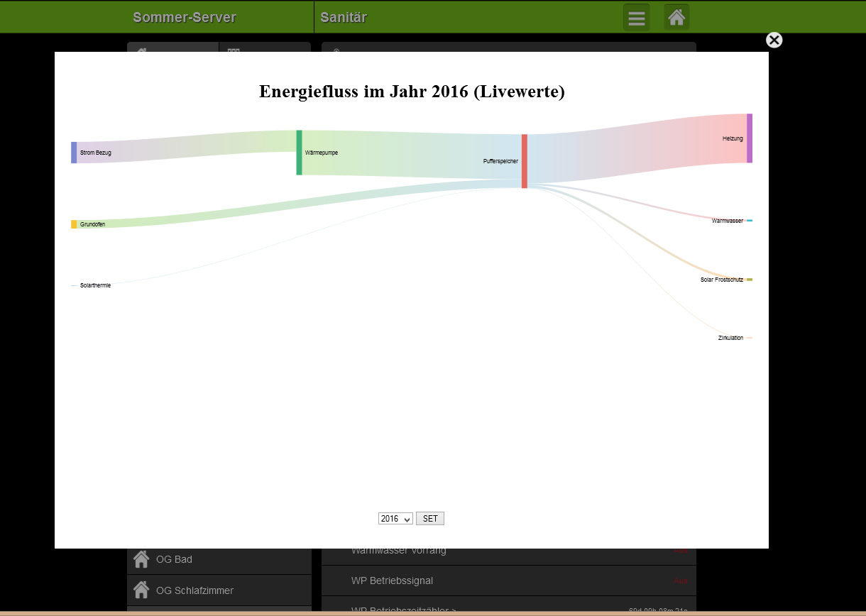Viewport: 866px width, 616px height.
Task: Click the Sanitär page title
Action: [344, 18]
